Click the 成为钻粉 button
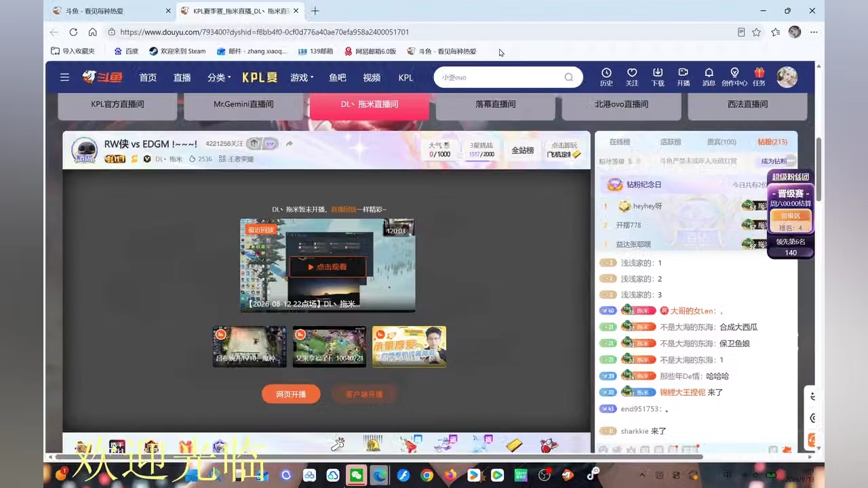 (x=774, y=161)
